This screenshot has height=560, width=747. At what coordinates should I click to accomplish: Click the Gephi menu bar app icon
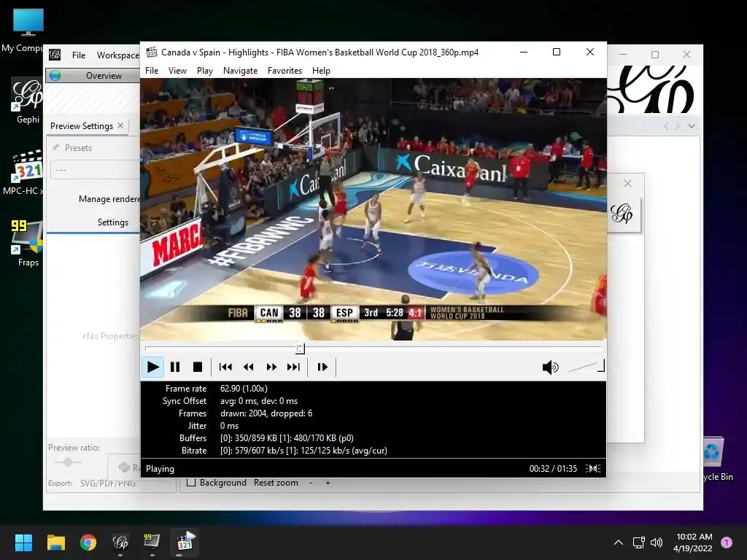(x=55, y=55)
